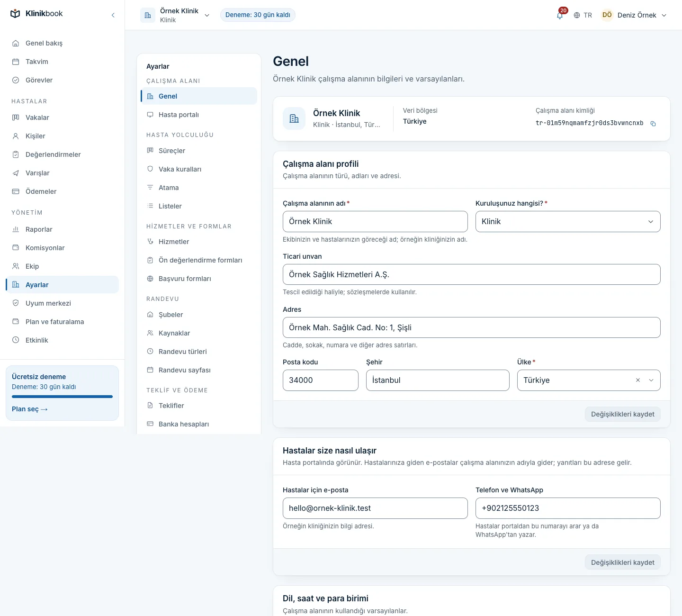The image size is (682, 616).
Task: Click the DÖ user avatar
Action: (607, 15)
